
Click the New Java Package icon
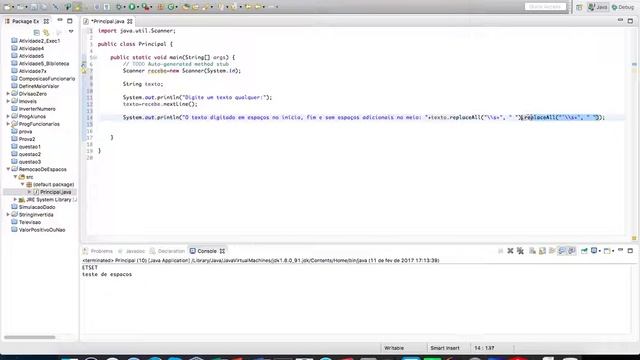(161, 7)
